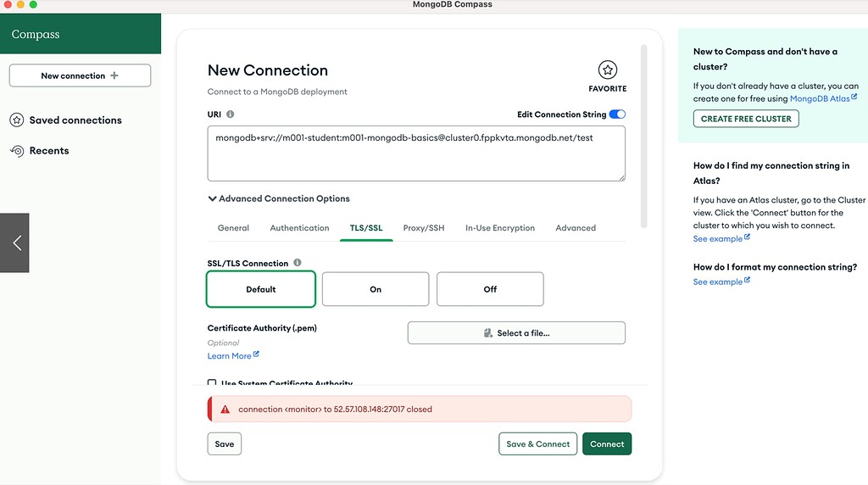Viewport: 868px width, 485px height.
Task: Click the plus icon on New connection
Action: click(114, 75)
